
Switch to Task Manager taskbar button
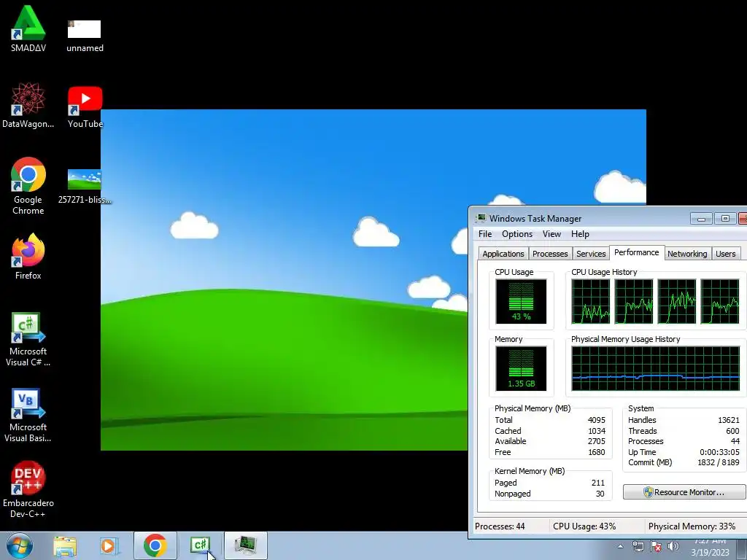tap(245, 545)
